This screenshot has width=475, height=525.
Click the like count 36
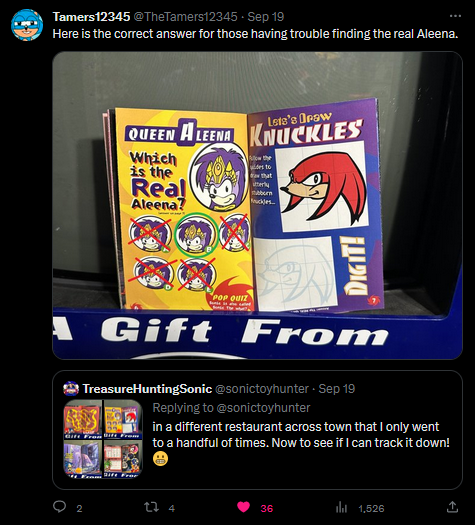pos(267,509)
